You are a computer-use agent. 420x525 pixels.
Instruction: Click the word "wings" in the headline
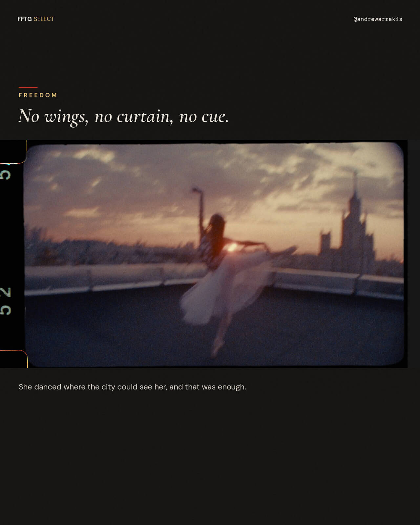66,117
